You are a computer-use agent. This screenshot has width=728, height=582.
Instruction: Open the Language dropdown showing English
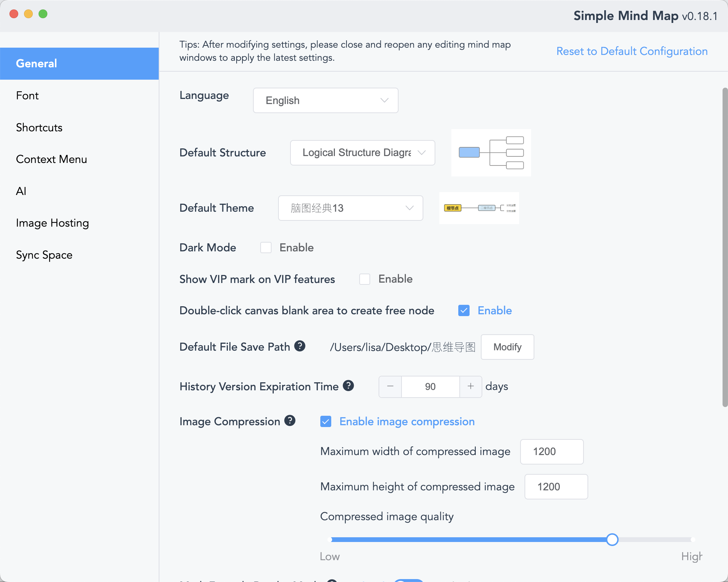(x=325, y=100)
